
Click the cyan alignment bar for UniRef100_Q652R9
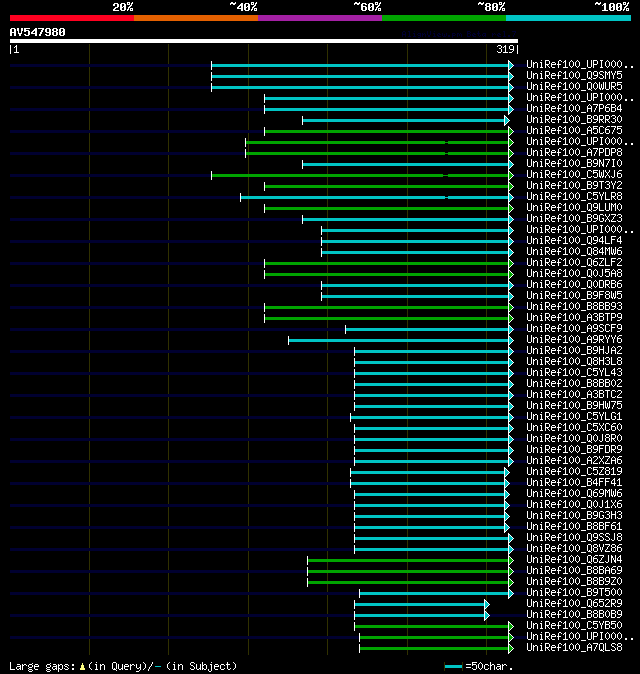422,604
